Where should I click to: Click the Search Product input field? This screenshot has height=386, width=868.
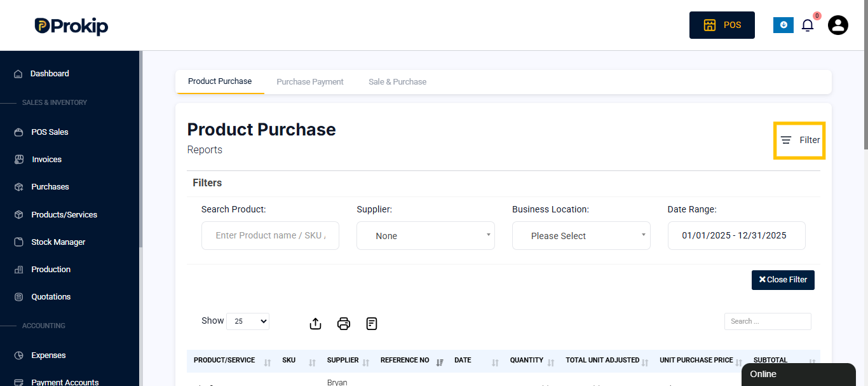coord(270,235)
